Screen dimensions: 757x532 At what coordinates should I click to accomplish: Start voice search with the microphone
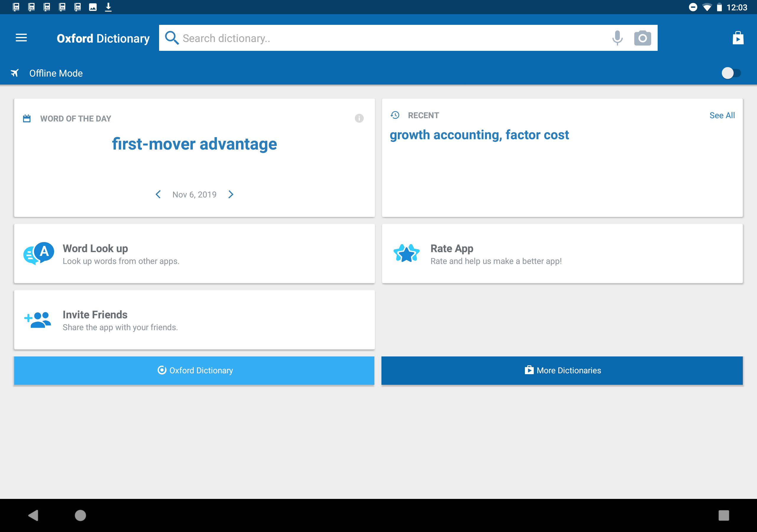(x=617, y=38)
